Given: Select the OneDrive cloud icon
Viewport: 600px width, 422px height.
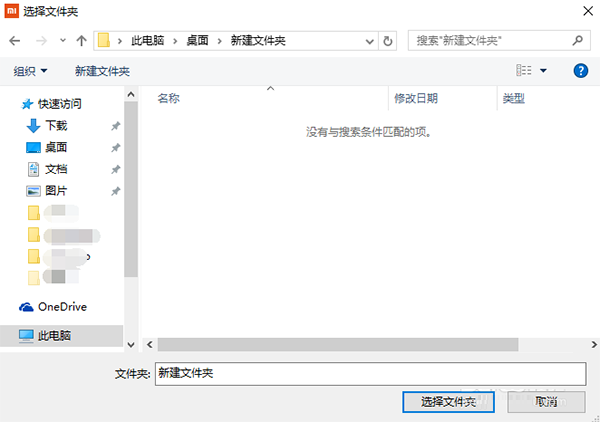Looking at the screenshot, I should [27, 307].
